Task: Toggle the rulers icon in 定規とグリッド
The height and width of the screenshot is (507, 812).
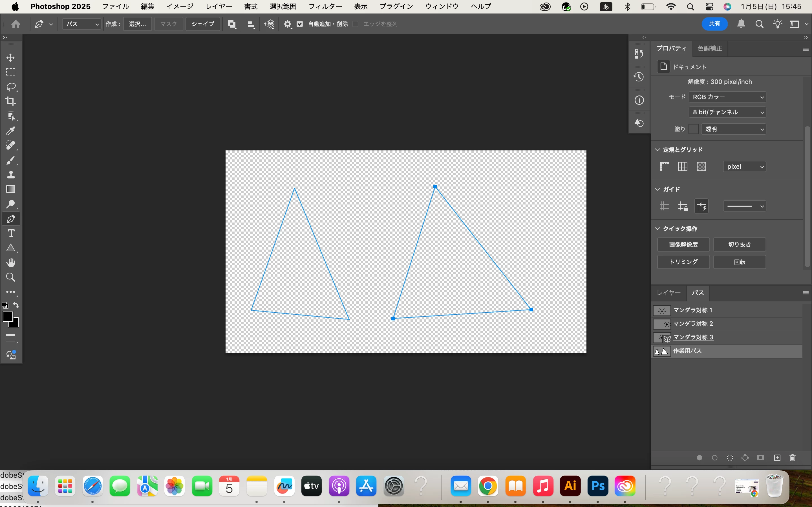Action: point(664,167)
